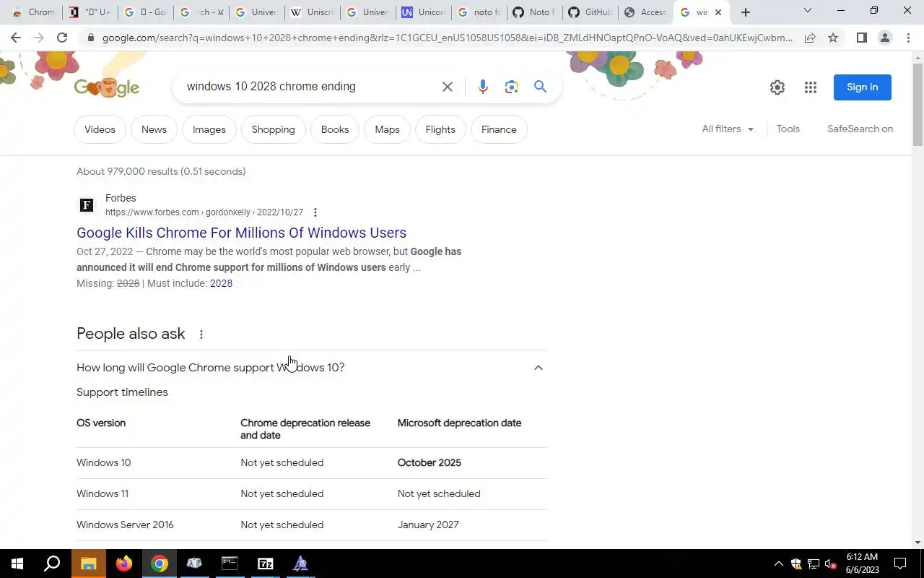Filter results by Shopping
924x578 pixels.
click(x=273, y=129)
